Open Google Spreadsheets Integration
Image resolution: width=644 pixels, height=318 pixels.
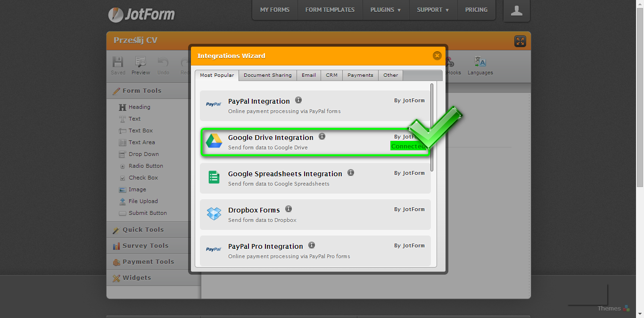(315, 178)
